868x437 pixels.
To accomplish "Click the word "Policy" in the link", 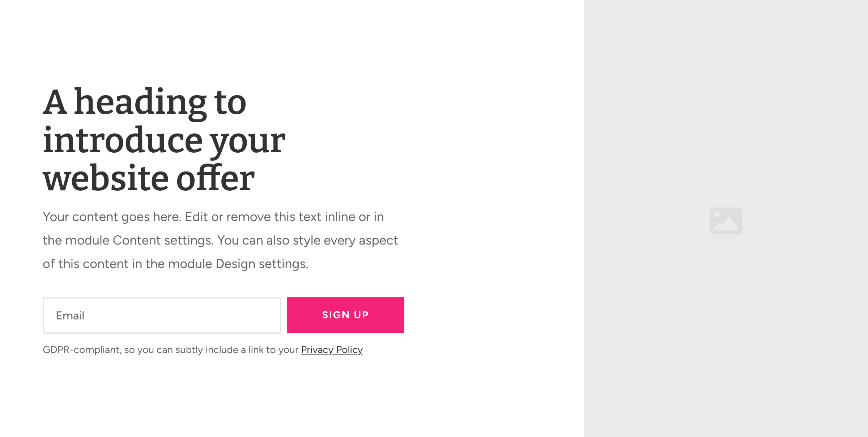I will (x=349, y=350).
